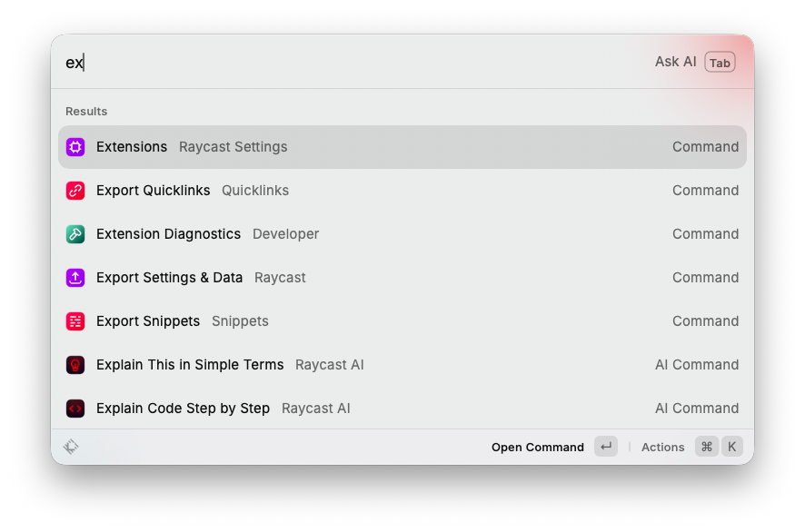Click the code brackets Explain Code icon
This screenshot has height=532, width=805.
pyautogui.click(x=75, y=409)
